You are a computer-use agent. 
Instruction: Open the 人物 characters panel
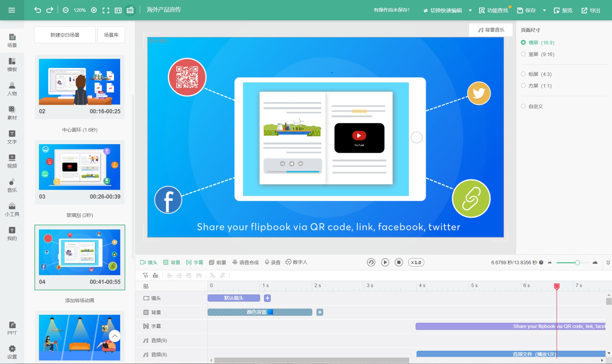pyautogui.click(x=12, y=89)
